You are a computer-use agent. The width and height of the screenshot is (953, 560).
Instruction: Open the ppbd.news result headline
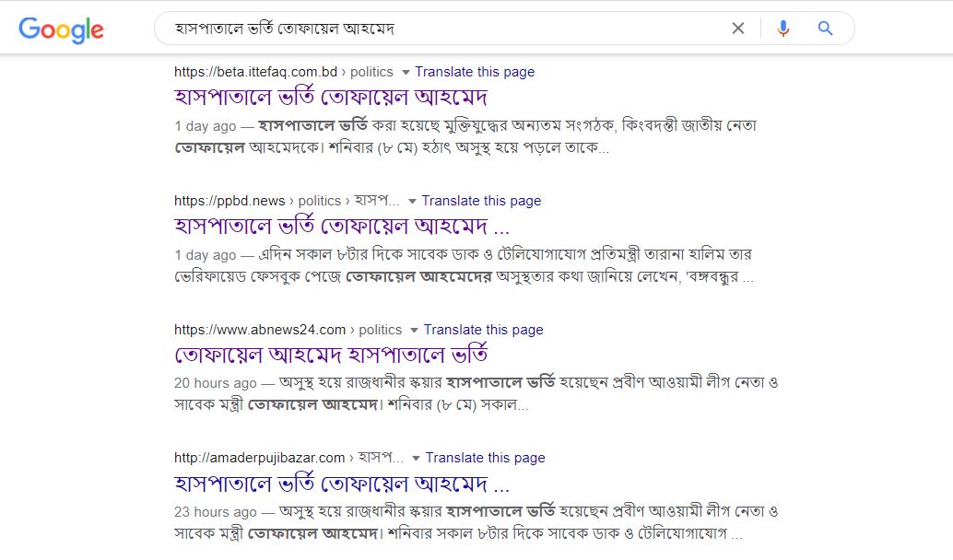coord(341,226)
